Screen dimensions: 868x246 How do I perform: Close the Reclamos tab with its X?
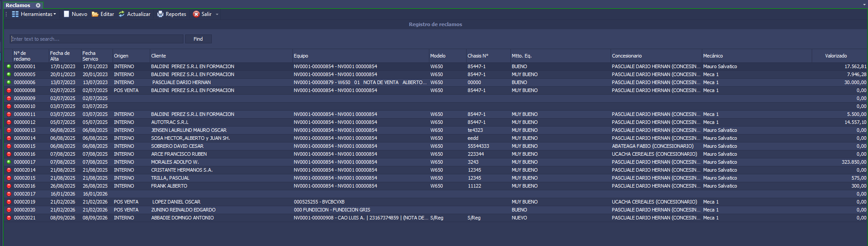click(38, 5)
